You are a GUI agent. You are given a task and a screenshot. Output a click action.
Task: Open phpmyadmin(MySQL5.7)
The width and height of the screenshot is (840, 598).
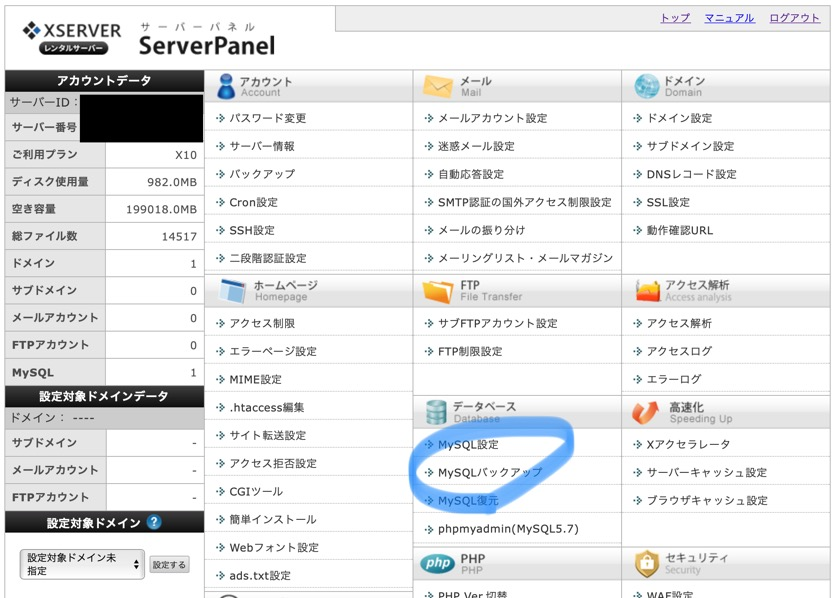pyautogui.click(x=508, y=528)
